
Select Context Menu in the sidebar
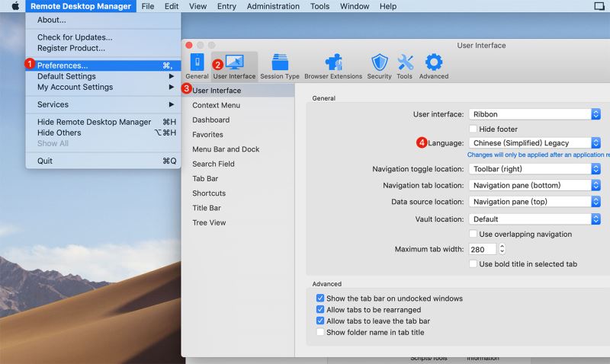coord(238,105)
